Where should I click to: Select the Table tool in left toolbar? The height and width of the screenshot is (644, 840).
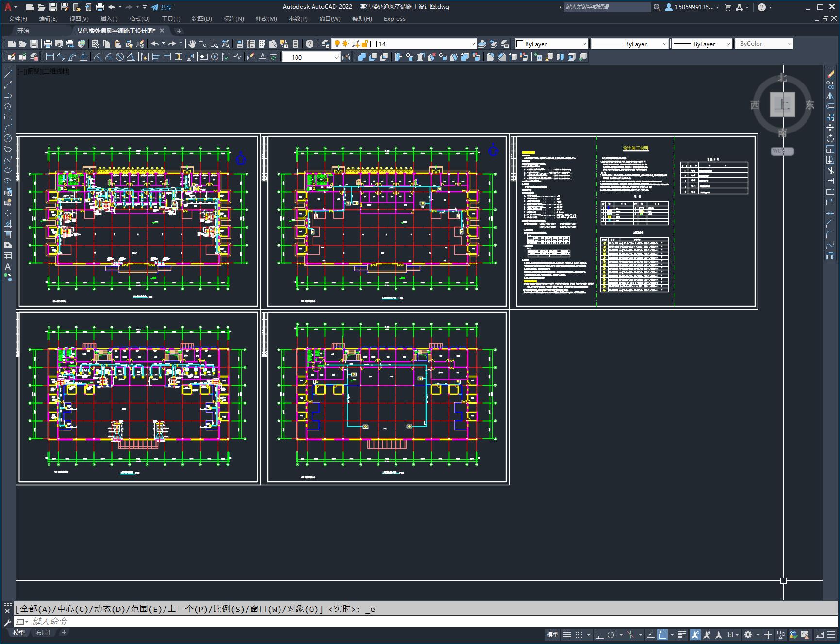(x=8, y=256)
